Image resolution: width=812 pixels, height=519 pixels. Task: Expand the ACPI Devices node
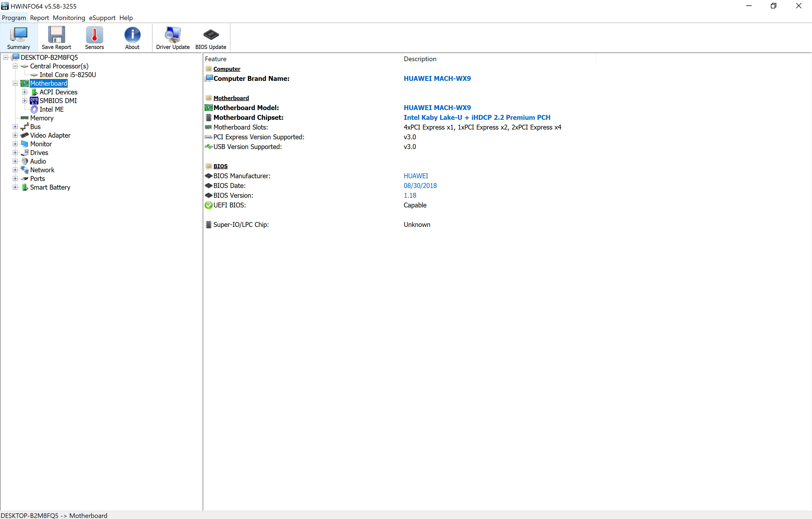(x=25, y=92)
